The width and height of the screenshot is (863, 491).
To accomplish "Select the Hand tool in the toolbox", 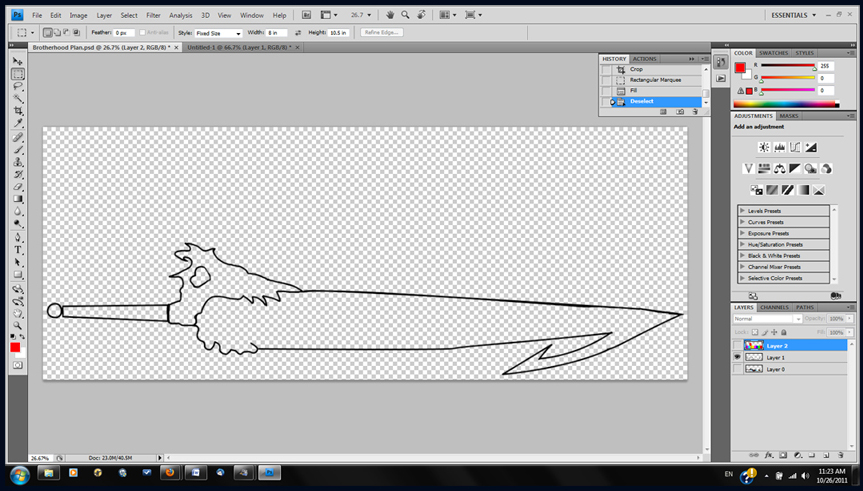I will tap(18, 314).
